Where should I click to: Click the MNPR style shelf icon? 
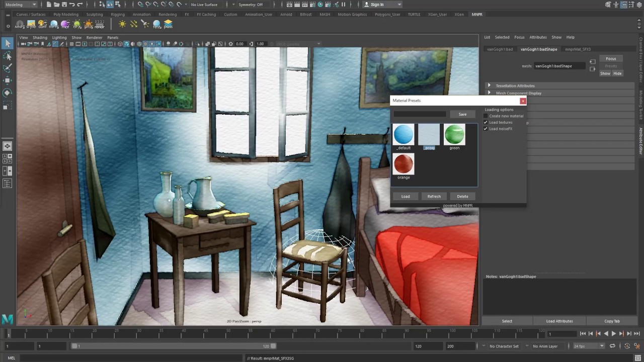point(31,24)
